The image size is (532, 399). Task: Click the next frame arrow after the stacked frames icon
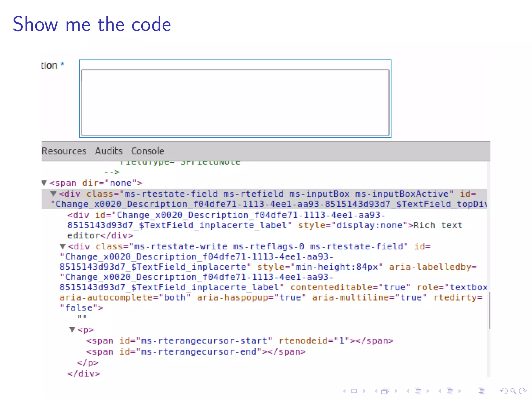pos(396,391)
